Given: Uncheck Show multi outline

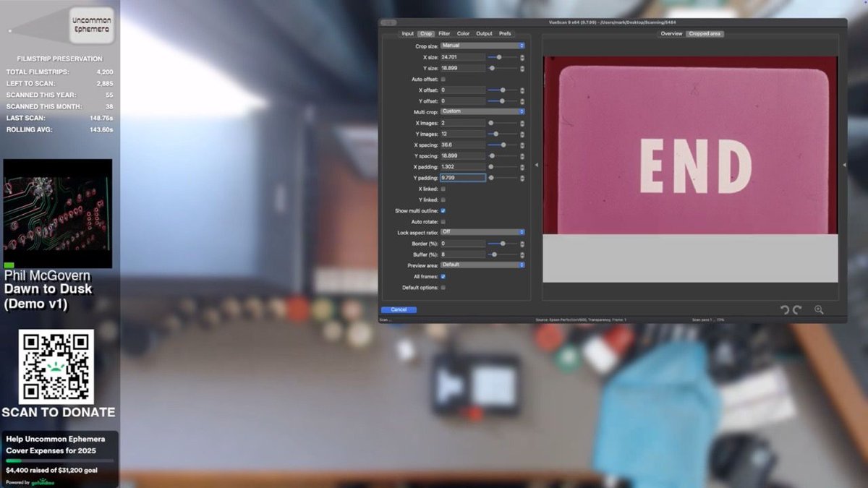Looking at the screenshot, I should tap(443, 210).
